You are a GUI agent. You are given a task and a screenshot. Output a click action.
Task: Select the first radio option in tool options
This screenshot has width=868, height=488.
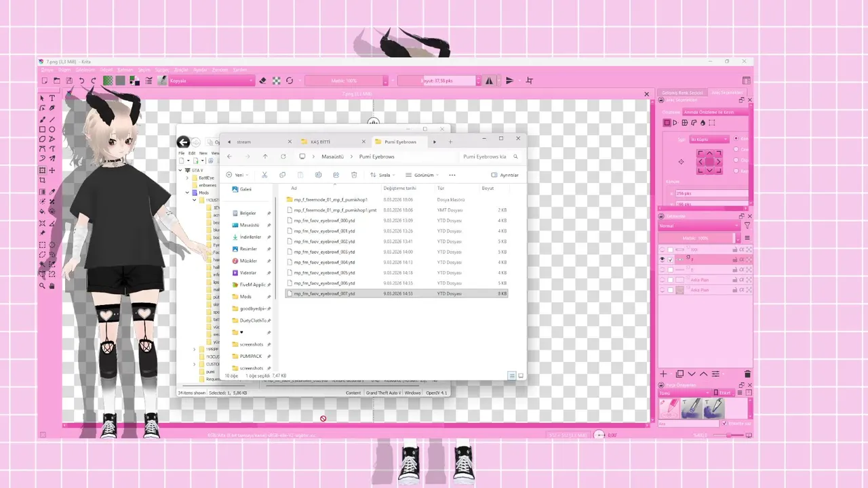(x=736, y=139)
